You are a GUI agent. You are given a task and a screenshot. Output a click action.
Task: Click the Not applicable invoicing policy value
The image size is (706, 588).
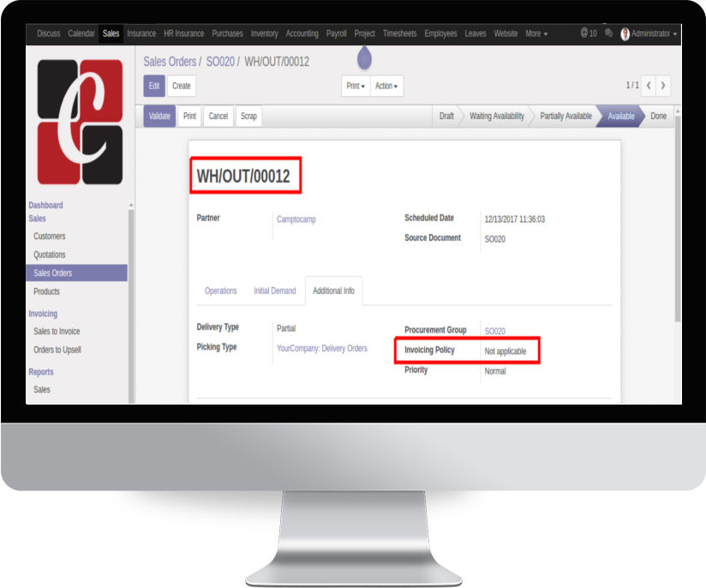point(506,351)
